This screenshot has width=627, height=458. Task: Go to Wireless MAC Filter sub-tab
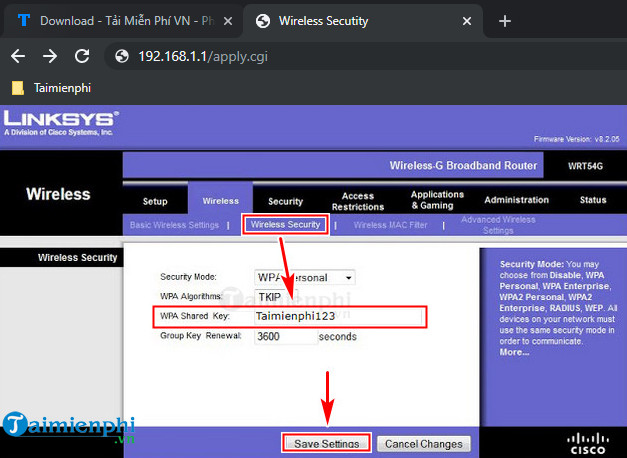tap(390, 225)
